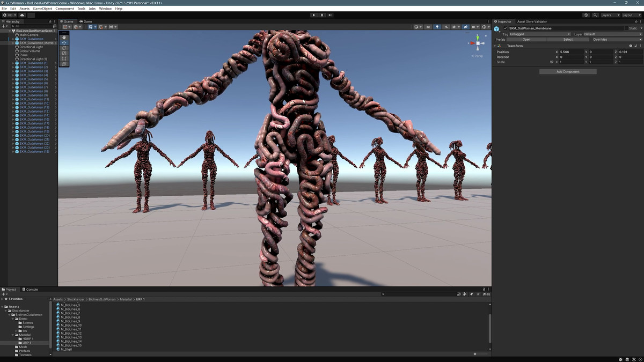This screenshot has width=644, height=362.
Task: Open the Tag dropdown showing Untagged
Action: 540,34
